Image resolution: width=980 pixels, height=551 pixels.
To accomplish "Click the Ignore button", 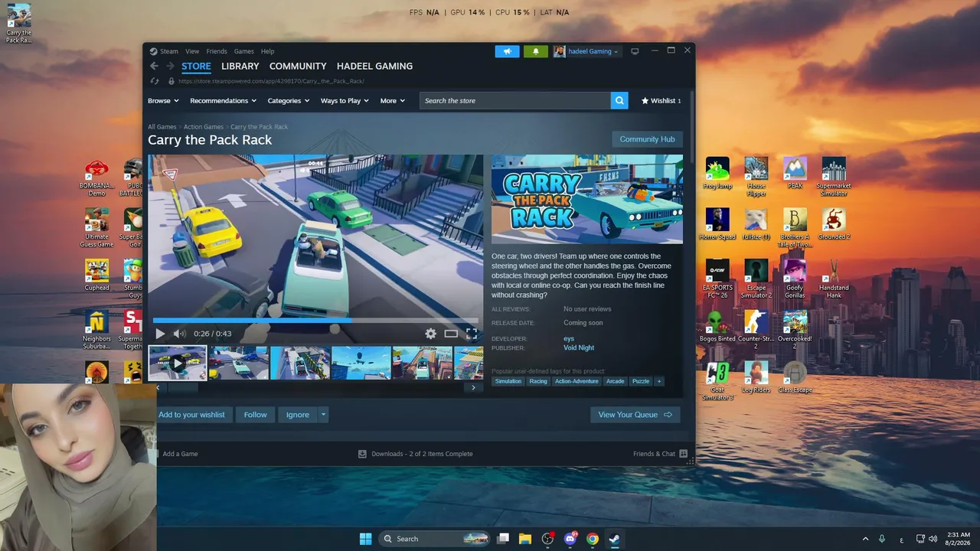I will pos(298,415).
